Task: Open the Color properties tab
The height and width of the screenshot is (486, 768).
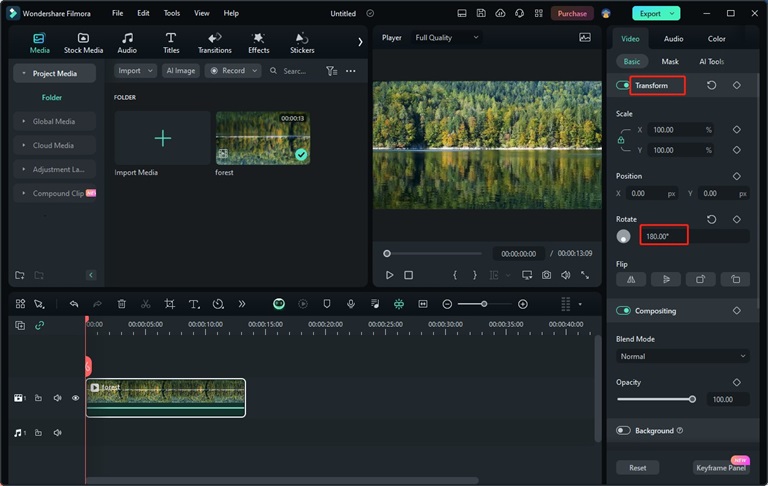Action: point(717,39)
